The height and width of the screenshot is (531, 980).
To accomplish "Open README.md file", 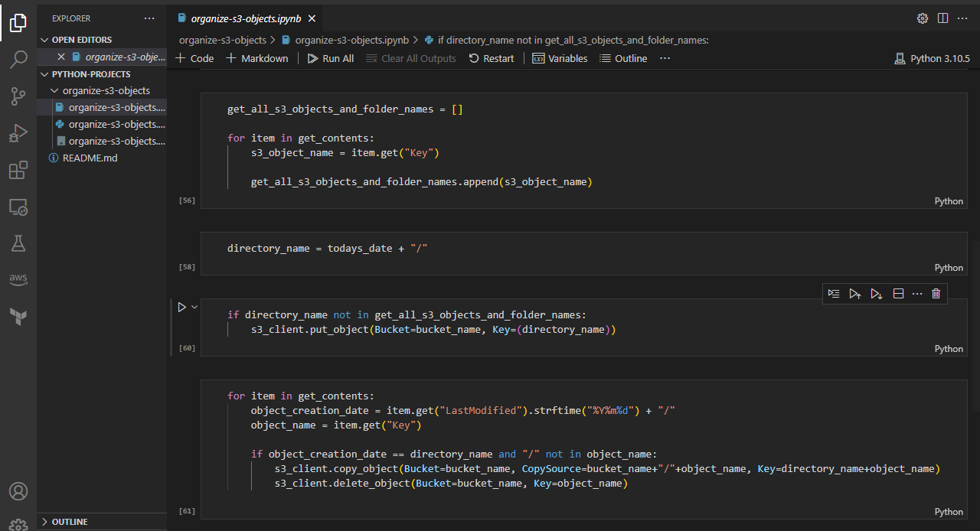I will (102, 158).
